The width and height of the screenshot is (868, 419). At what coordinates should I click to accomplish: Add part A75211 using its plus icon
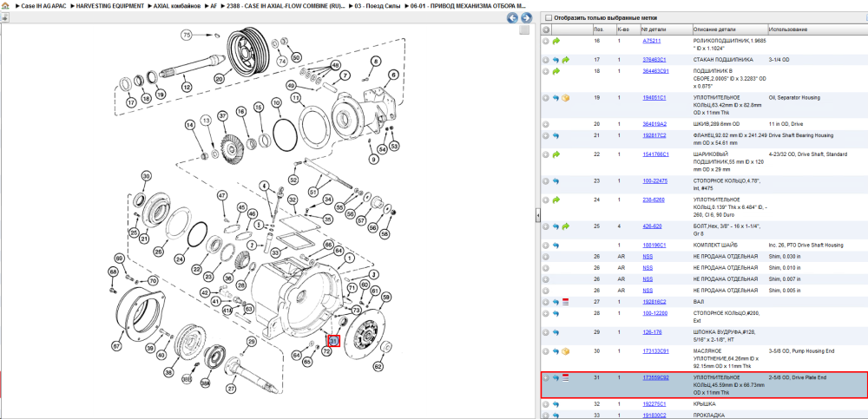click(x=546, y=41)
